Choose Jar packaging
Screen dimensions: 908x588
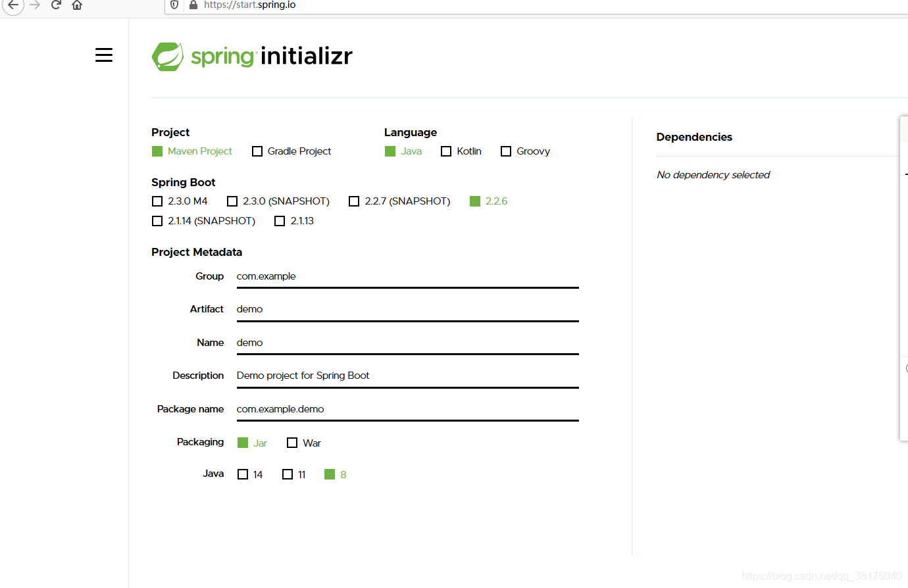tap(253, 443)
